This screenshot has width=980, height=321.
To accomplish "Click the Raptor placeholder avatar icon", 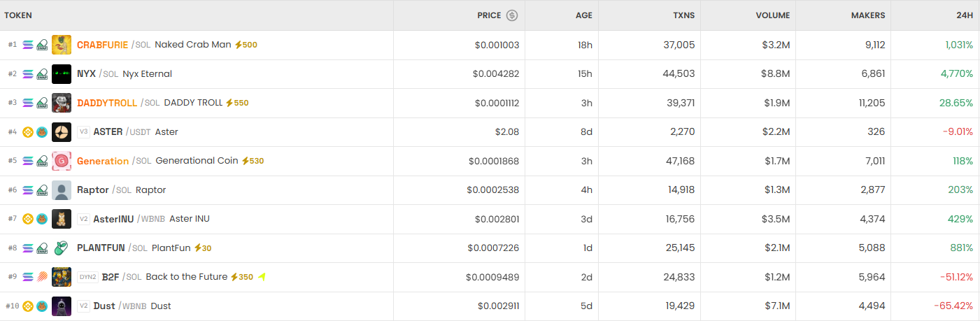I will pos(62,190).
